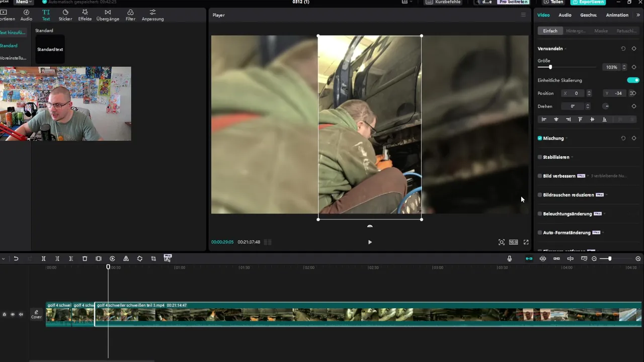
Task: Open the Übergänge transitions tab
Action: click(x=108, y=15)
